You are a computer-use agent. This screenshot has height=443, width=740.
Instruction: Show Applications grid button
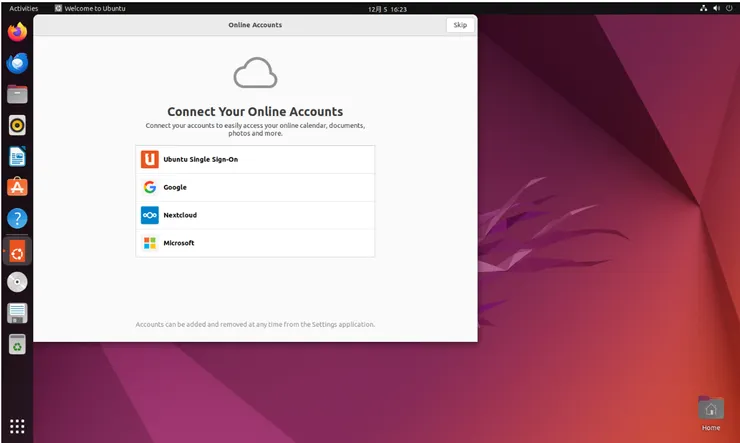17,426
